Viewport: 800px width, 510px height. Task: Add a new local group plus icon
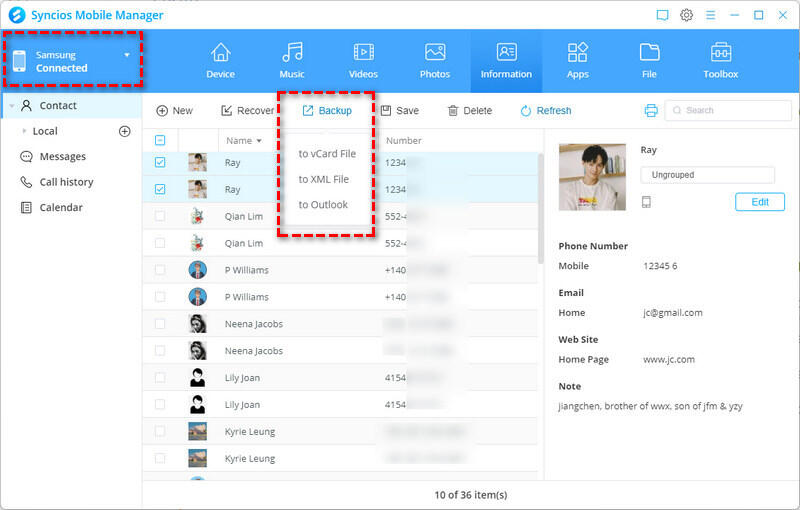pyautogui.click(x=125, y=131)
